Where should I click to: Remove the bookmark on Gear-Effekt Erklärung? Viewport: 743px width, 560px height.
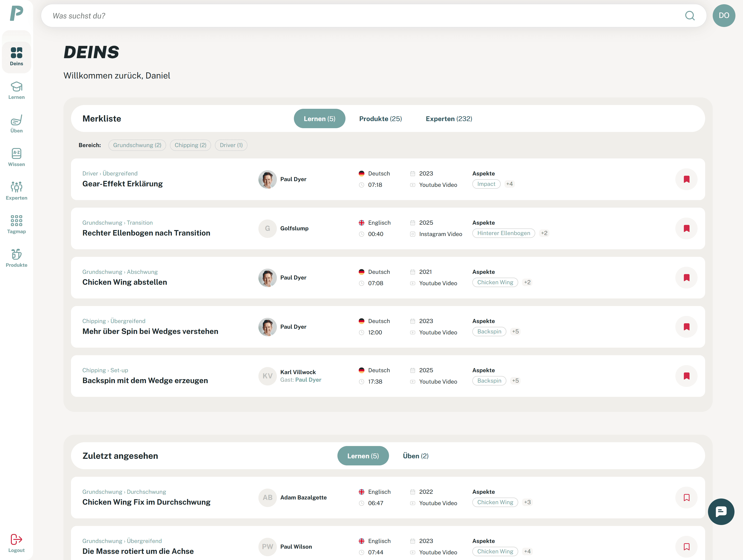point(687,179)
